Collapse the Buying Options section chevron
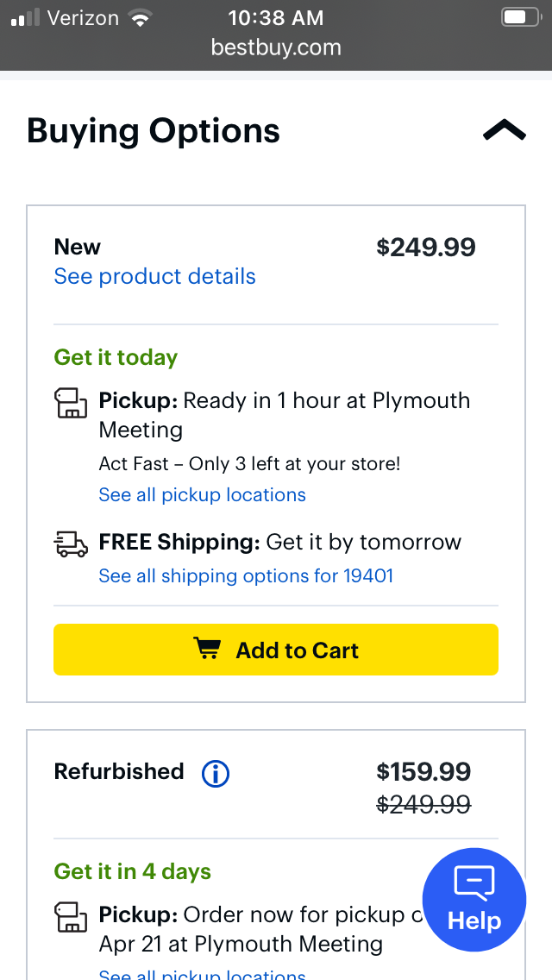Viewport: 552px width, 980px height. (504, 130)
